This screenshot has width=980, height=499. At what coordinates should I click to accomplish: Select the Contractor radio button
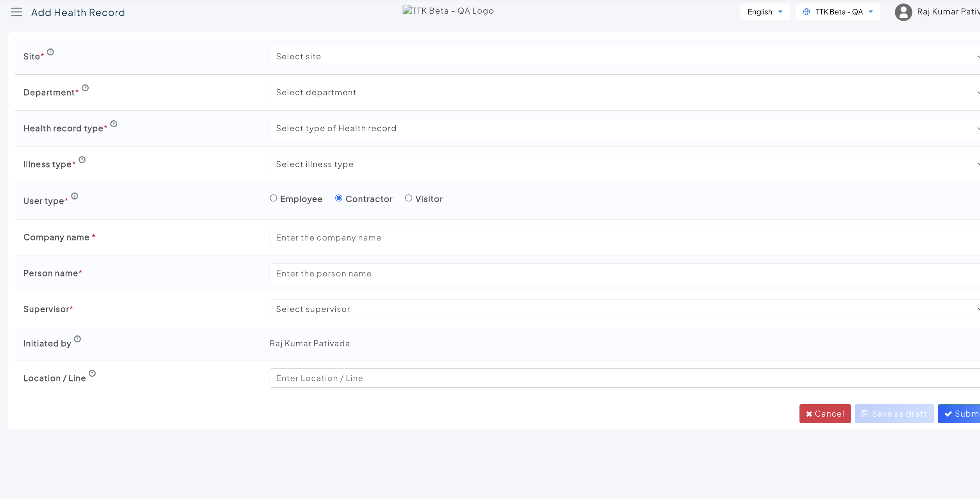(339, 198)
